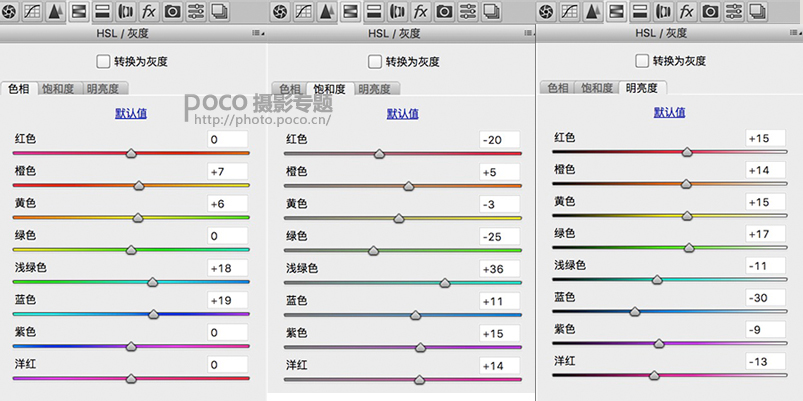Open Tone Curve icon in Saturation panel
This screenshot has width=803, height=401.
303,11
